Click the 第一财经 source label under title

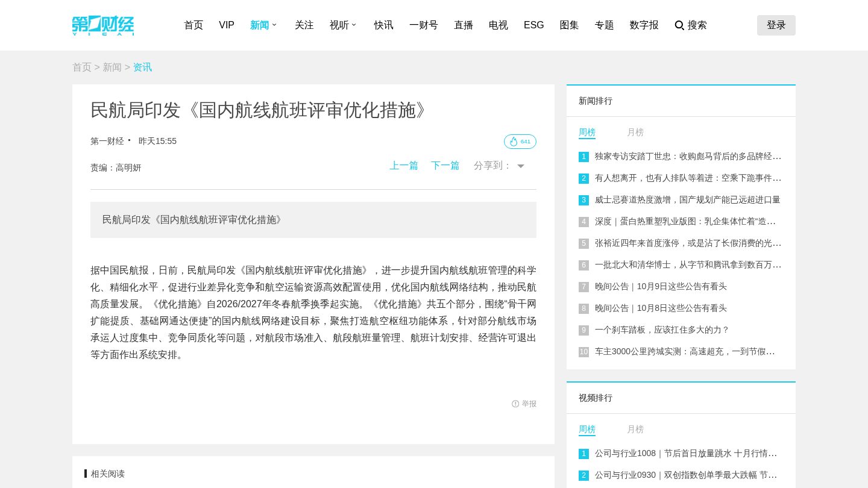tap(107, 141)
